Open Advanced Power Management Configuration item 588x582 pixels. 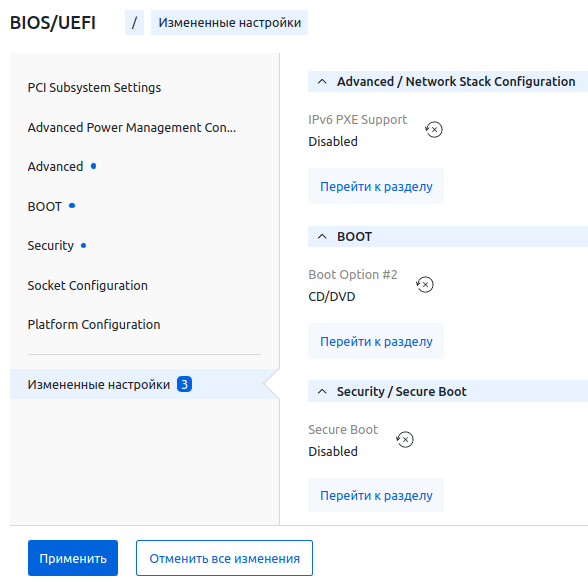tap(132, 128)
